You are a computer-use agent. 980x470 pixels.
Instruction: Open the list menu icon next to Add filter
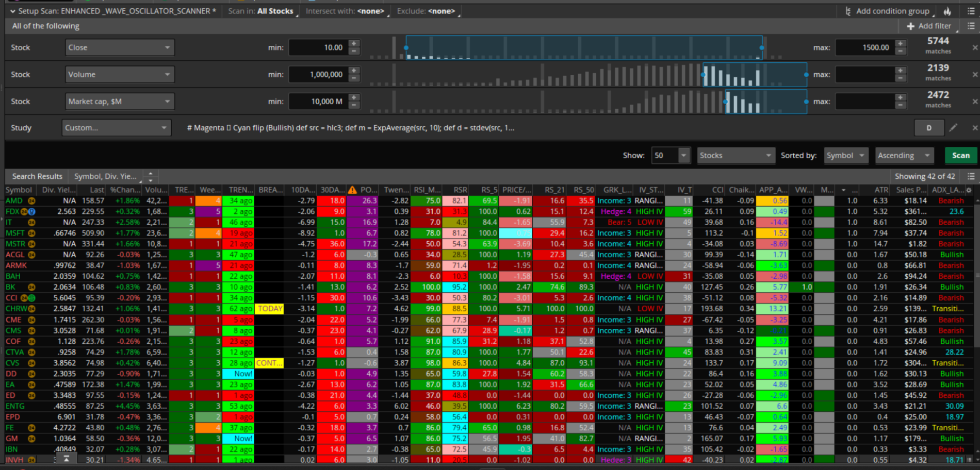(x=971, y=26)
